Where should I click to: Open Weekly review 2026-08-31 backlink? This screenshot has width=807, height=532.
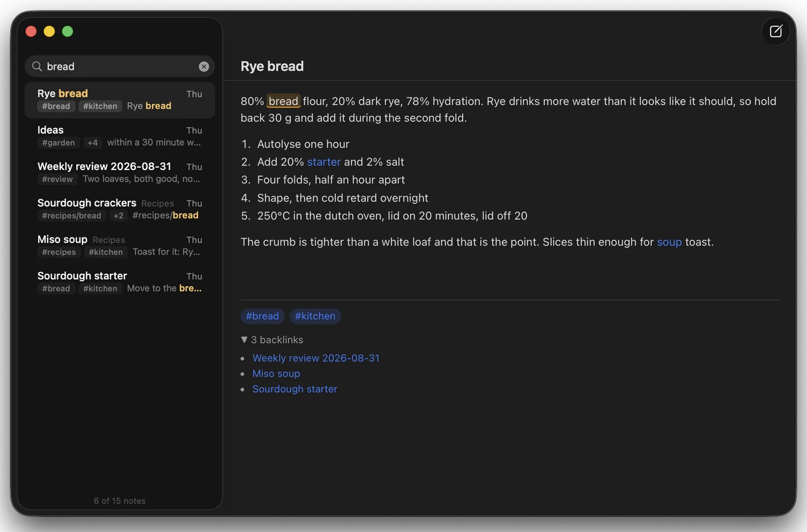point(316,358)
